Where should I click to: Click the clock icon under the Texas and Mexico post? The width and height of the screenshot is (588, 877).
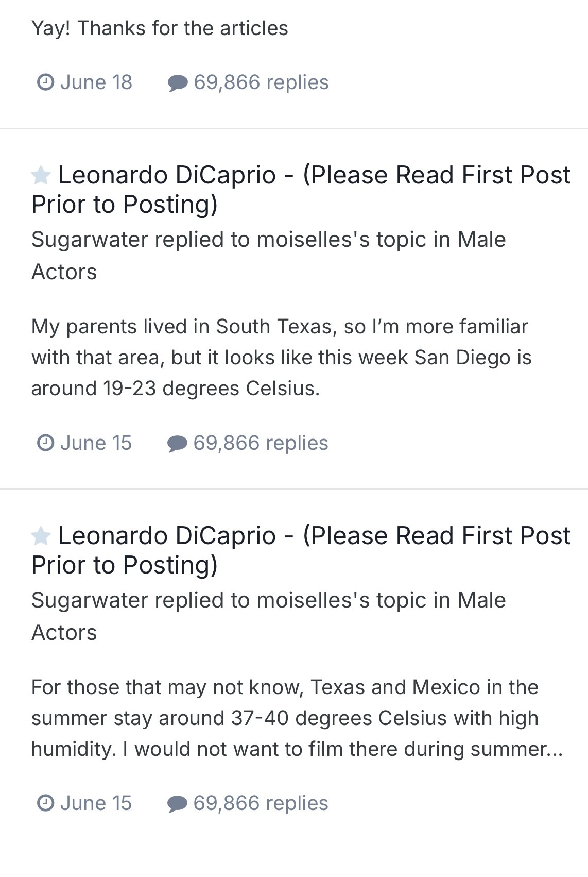click(46, 803)
